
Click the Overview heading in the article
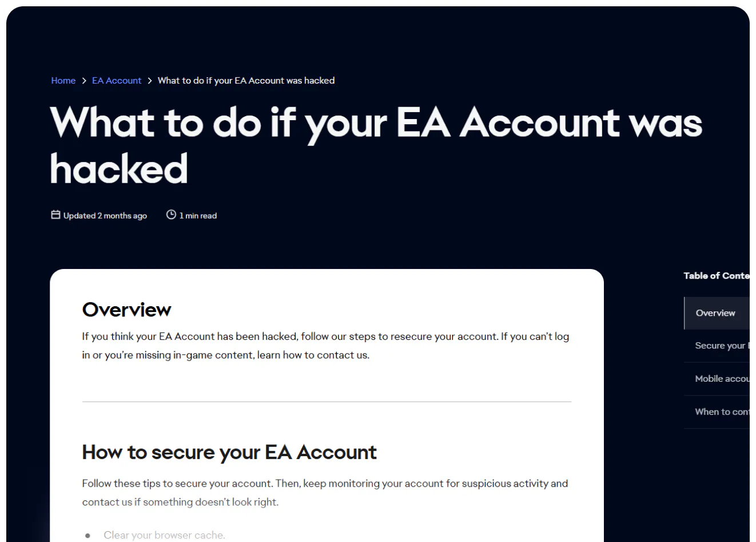pos(126,310)
